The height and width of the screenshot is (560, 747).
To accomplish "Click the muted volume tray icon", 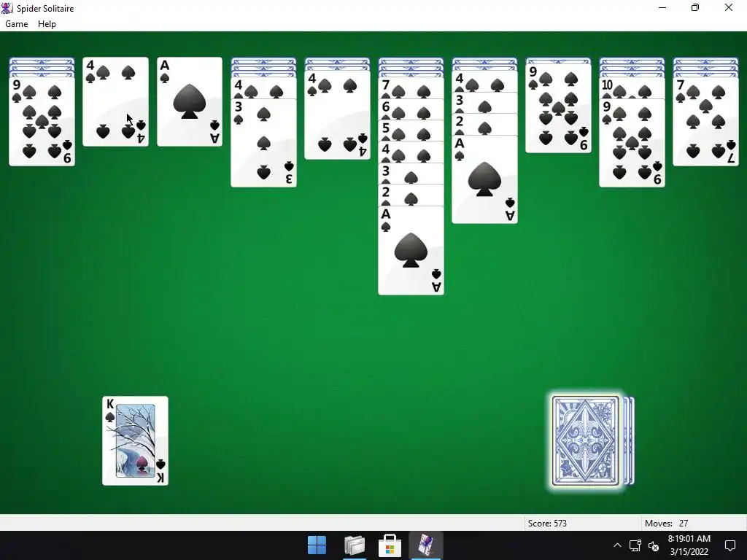I will pos(654,545).
